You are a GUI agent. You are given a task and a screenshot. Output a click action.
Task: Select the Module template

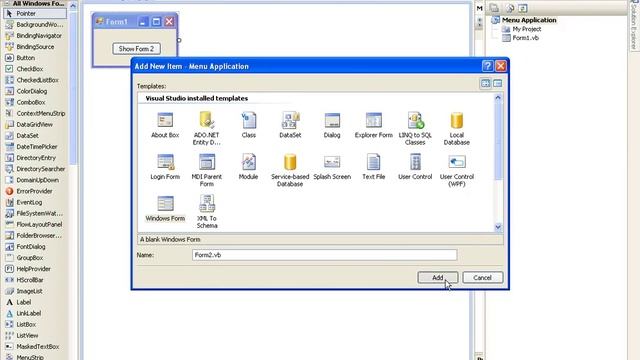click(x=249, y=167)
